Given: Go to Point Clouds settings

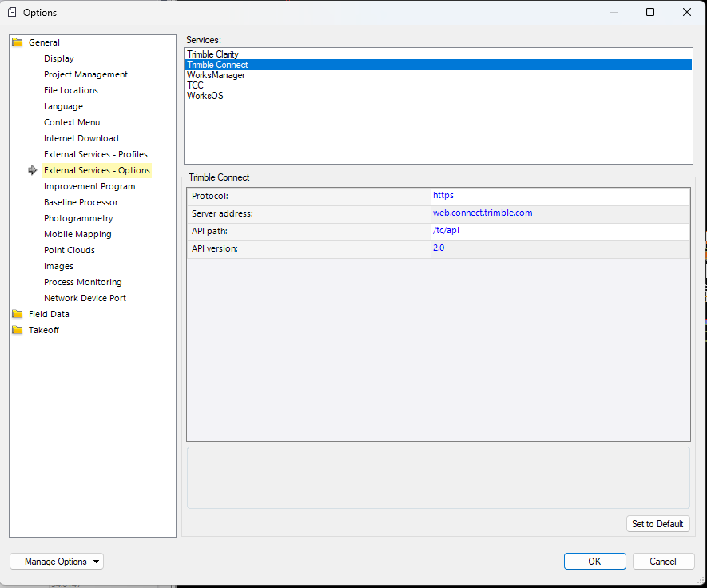Looking at the screenshot, I should click(70, 250).
